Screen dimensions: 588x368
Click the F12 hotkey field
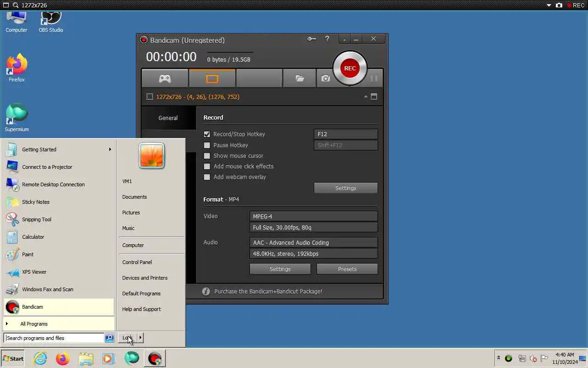pos(346,134)
